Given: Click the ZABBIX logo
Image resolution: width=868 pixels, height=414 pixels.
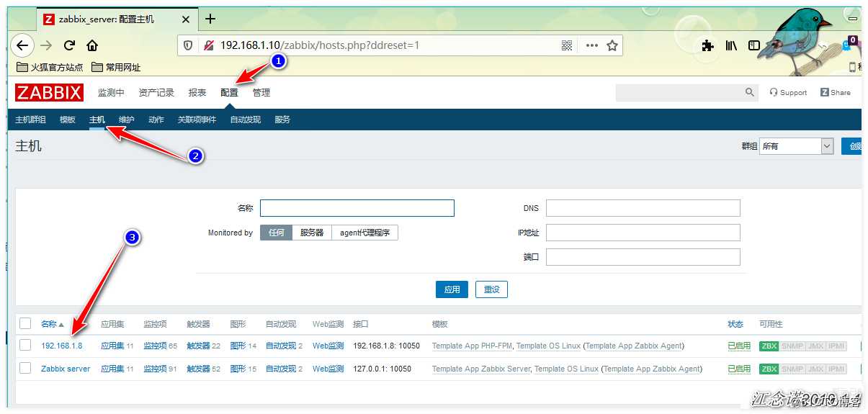Looking at the screenshot, I should tap(49, 92).
